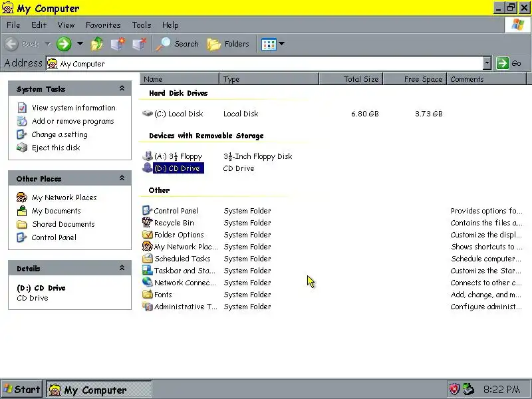Click inside the Address field showing My Computer
Viewport: 532px width, 399px height.
coord(265,63)
